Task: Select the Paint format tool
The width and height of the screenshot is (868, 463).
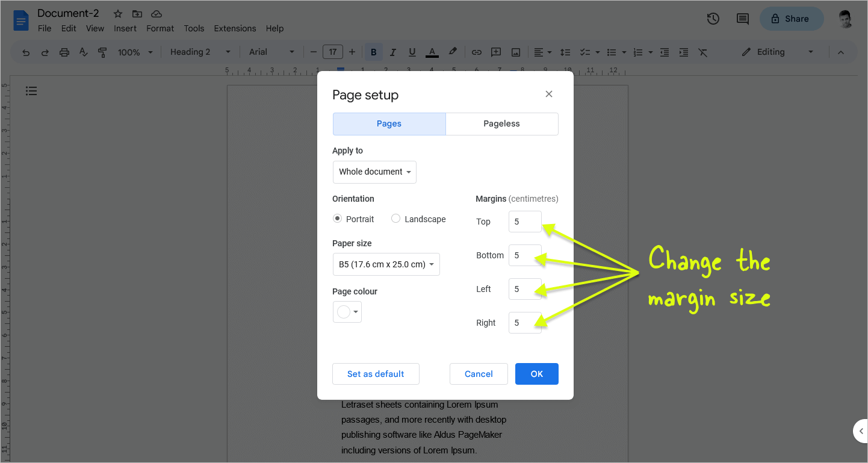Action: 102,52
